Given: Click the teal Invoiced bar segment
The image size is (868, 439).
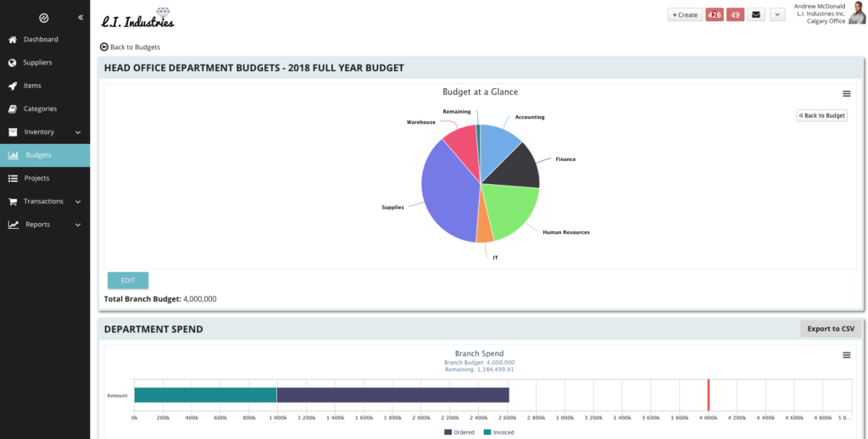Looking at the screenshot, I should (x=205, y=395).
